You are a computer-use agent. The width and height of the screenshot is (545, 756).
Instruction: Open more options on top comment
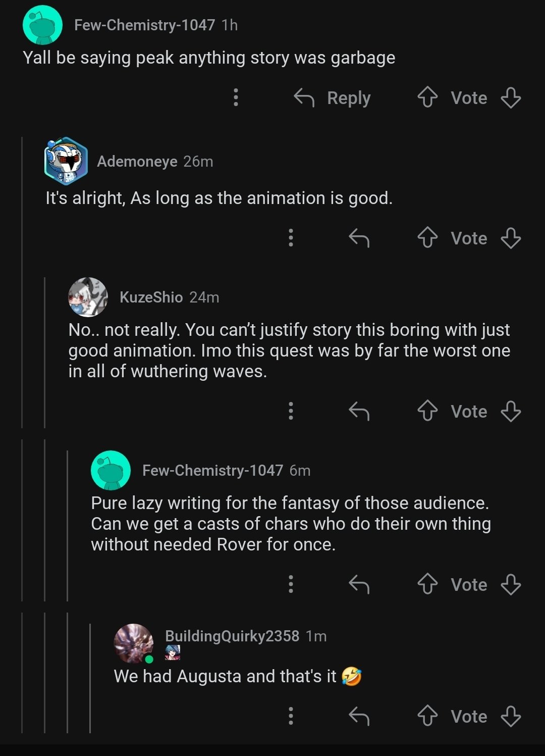[x=236, y=97]
